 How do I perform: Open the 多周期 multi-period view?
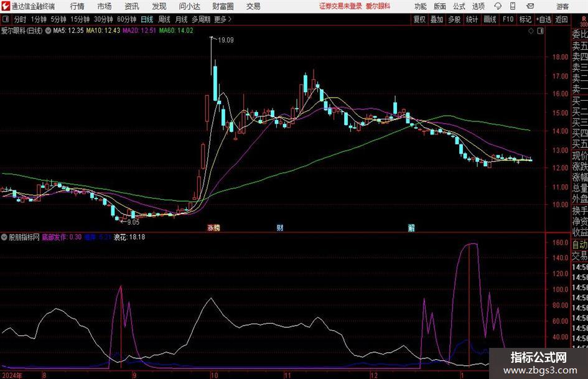click(202, 19)
